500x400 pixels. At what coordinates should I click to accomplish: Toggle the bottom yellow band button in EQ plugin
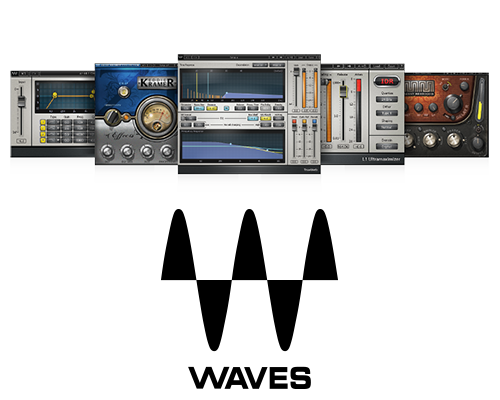(43, 140)
